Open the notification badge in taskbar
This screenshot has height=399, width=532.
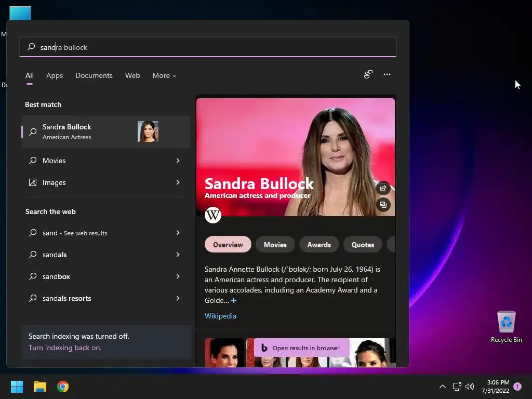517,387
